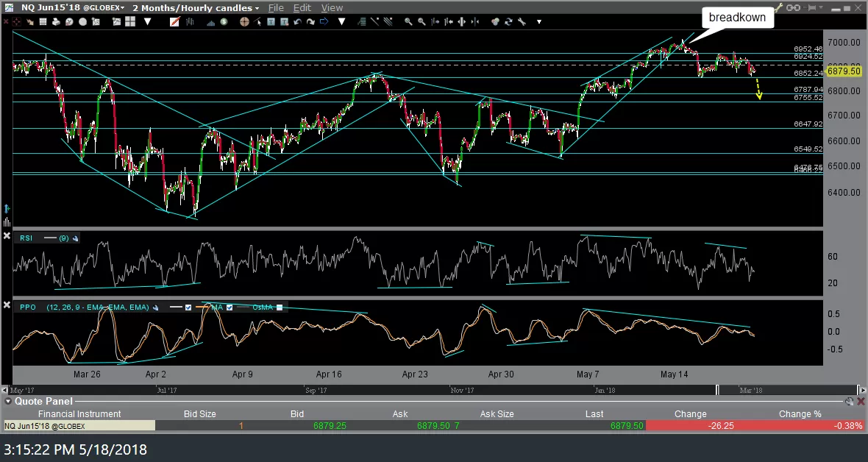The image size is (868, 462).
Task: Select the red crosshair toolbar icon
Action: click(16, 21)
